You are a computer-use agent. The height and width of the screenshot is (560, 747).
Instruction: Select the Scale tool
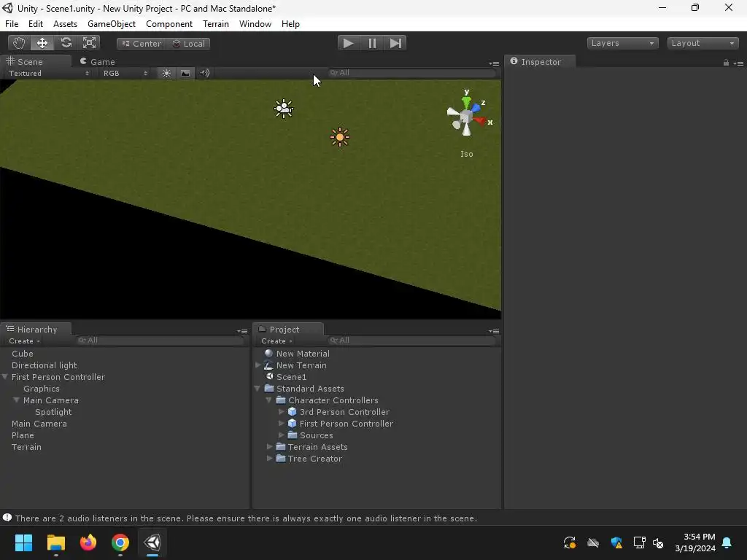coord(89,43)
